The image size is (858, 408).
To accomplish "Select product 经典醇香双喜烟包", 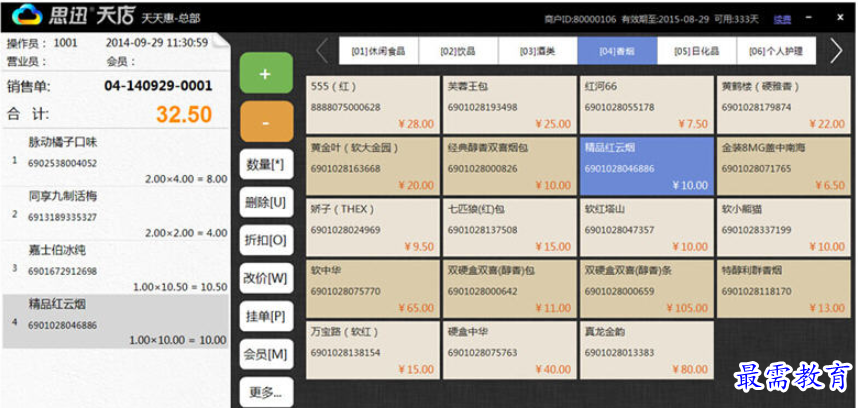I will pyautogui.click(x=509, y=166).
